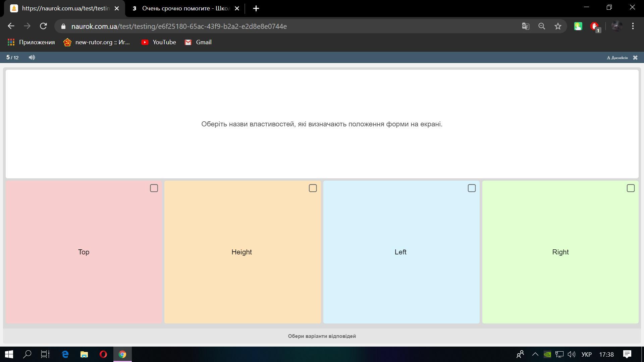Go back to previous page
The image size is (644, 362).
click(x=11, y=26)
